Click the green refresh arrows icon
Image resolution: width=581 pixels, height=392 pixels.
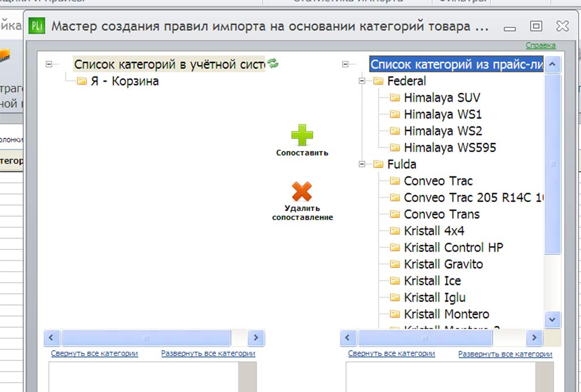click(x=273, y=64)
